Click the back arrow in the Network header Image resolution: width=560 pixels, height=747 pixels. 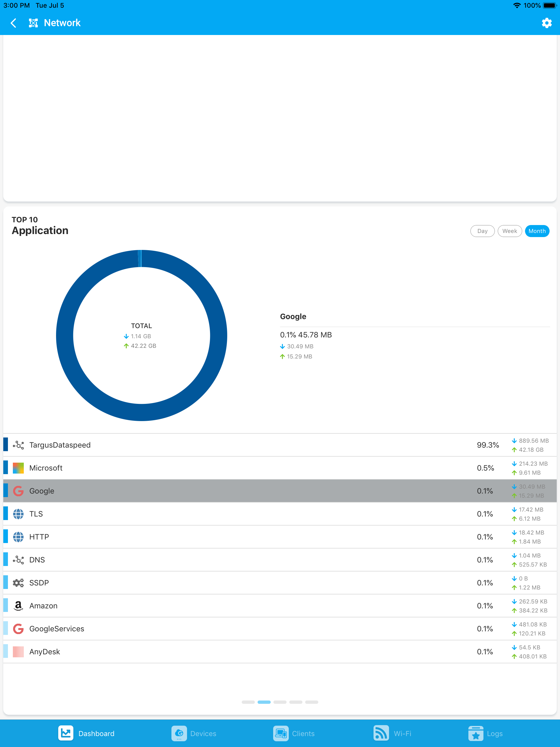point(13,23)
